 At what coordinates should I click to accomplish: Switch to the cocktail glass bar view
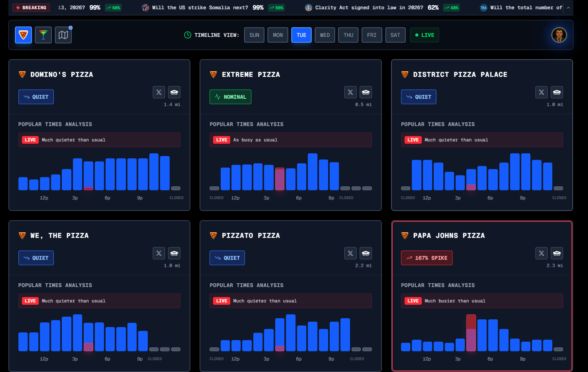click(43, 35)
